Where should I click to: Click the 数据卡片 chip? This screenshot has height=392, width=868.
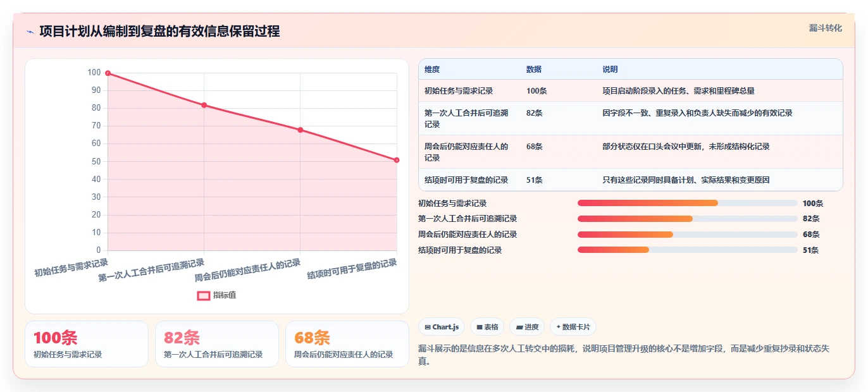coord(573,327)
